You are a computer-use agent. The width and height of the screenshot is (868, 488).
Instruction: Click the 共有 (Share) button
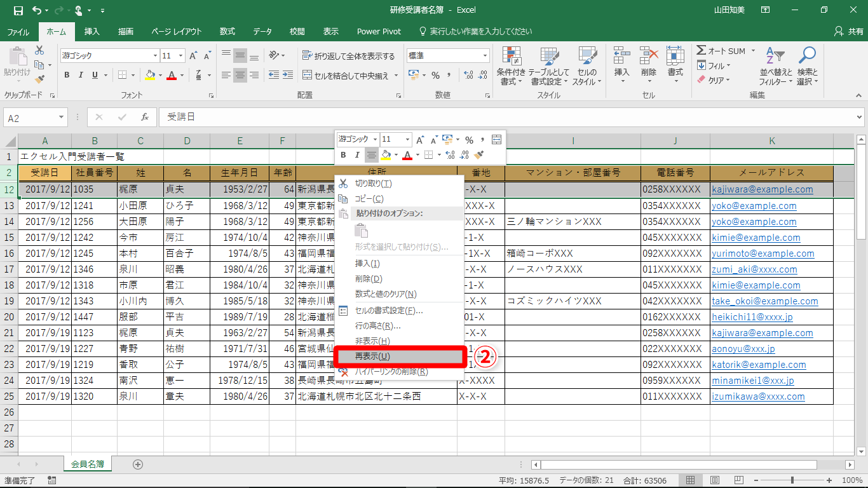pyautogui.click(x=848, y=31)
